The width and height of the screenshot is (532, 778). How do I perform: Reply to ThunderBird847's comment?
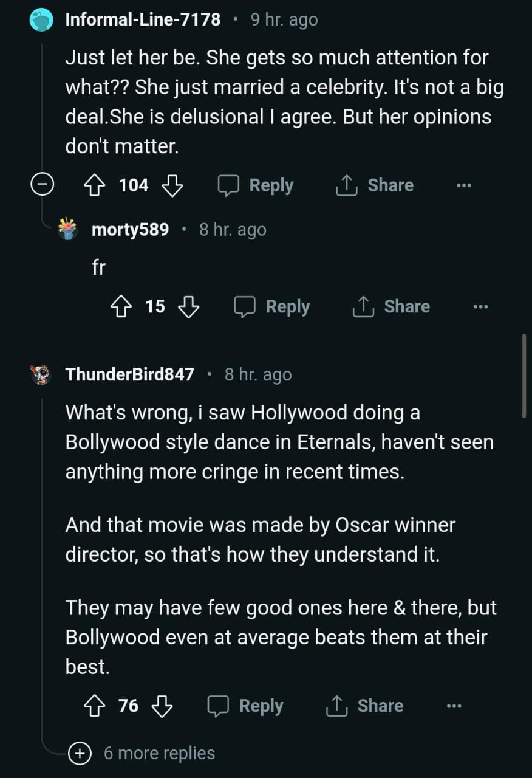pyautogui.click(x=245, y=706)
